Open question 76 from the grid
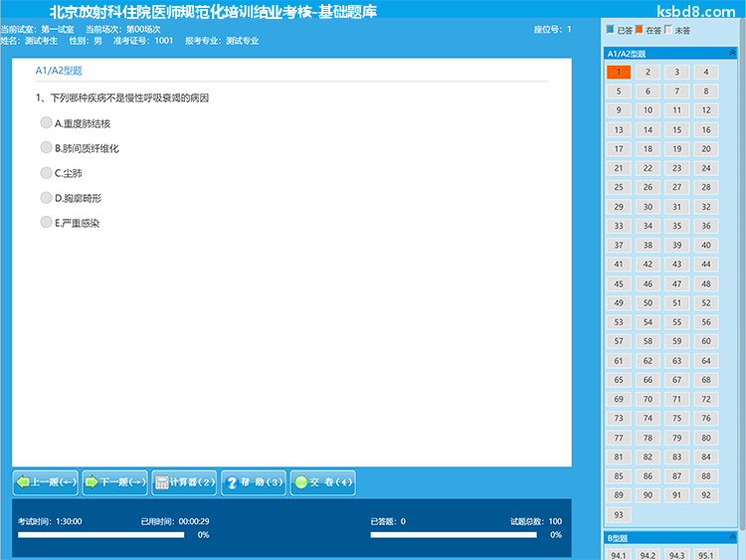Image resolution: width=746 pixels, height=560 pixels. click(x=706, y=418)
